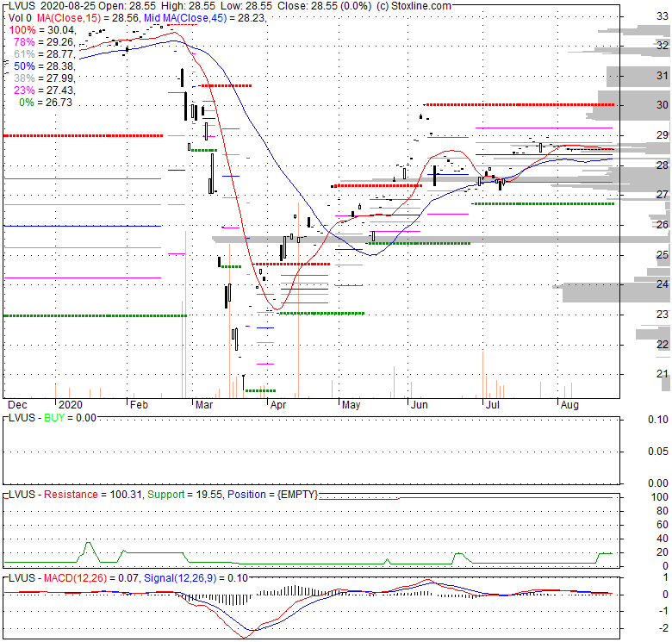The height and width of the screenshot is (642, 672).
Task: Click the 61% = 28.77 Fibonacci level
Action: tap(45, 54)
